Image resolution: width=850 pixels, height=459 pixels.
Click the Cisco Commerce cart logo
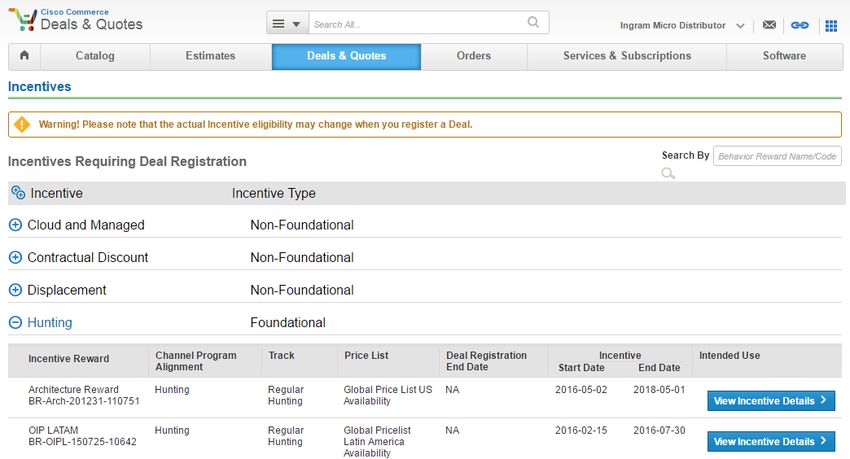click(x=23, y=20)
